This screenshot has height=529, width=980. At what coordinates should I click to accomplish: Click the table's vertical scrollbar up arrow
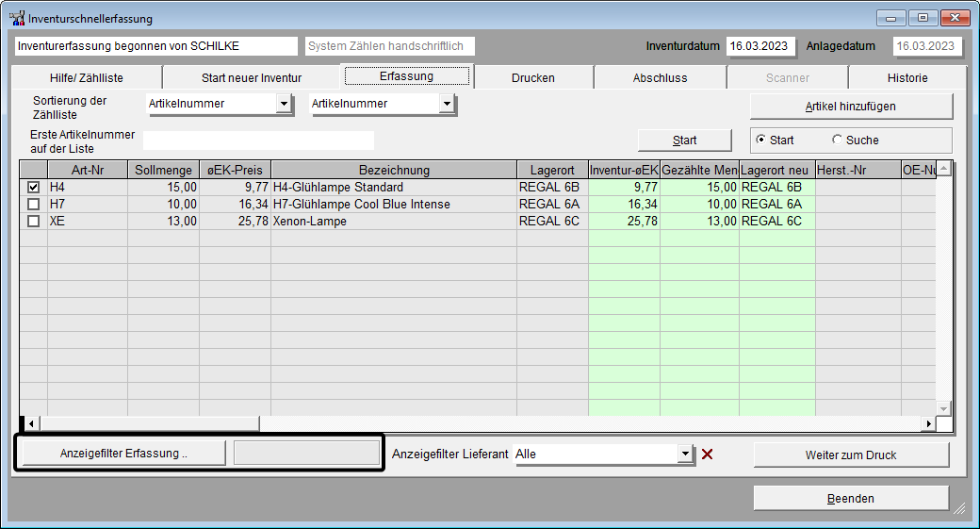pyautogui.click(x=944, y=168)
